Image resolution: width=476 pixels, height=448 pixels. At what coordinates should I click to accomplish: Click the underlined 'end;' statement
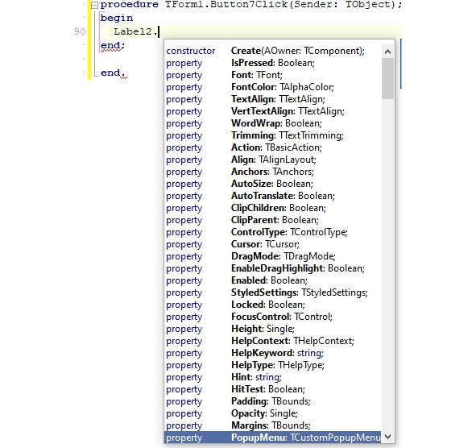click(113, 45)
